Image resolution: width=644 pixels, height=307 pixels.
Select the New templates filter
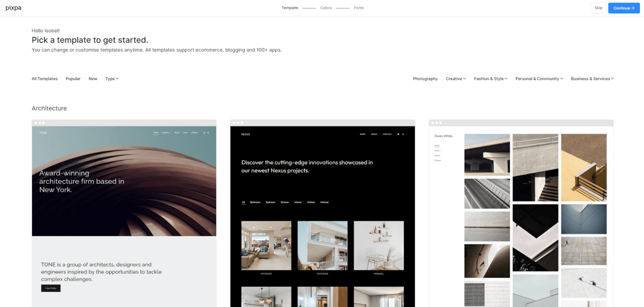click(x=93, y=79)
